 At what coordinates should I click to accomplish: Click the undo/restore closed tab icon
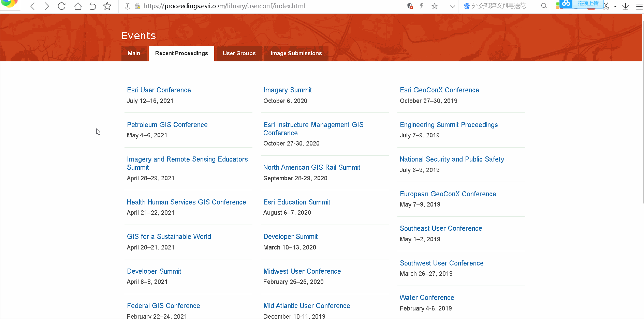click(92, 6)
